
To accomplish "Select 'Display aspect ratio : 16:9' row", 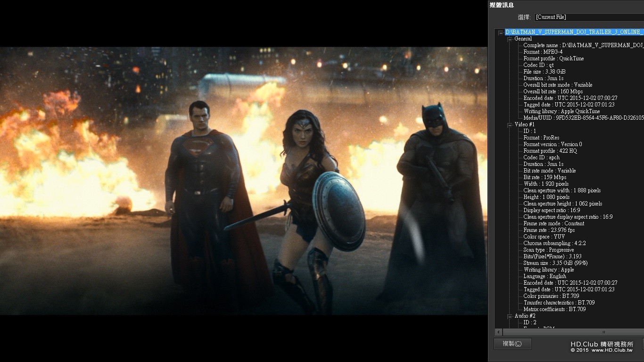I will coord(551,210).
